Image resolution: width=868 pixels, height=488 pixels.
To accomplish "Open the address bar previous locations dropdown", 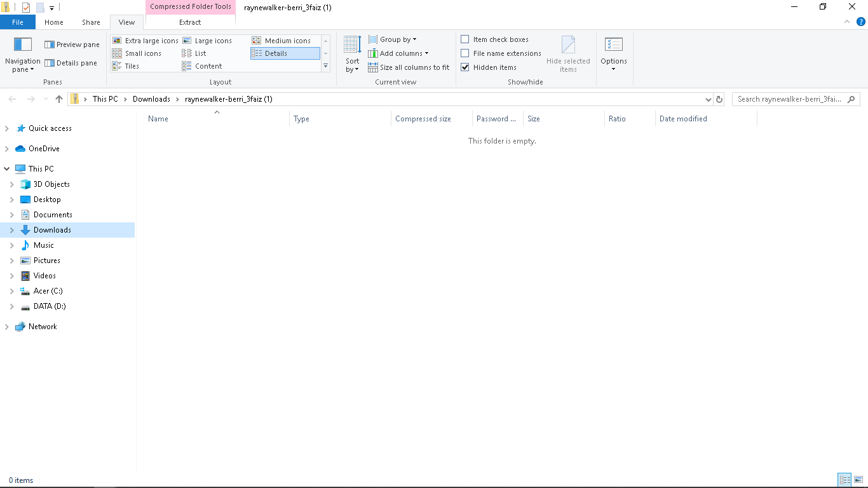I will point(709,99).
